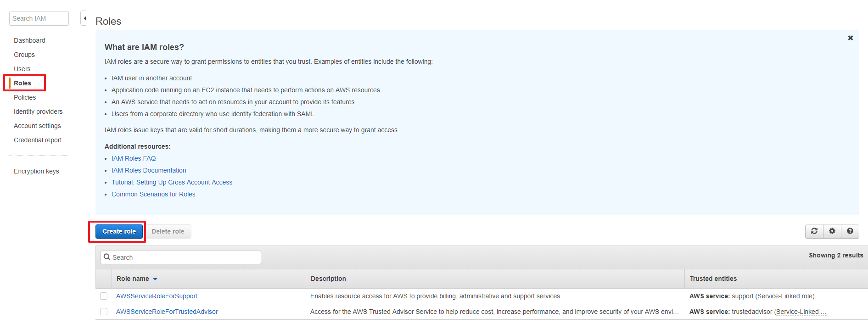Click the AWSServiceRoleForTrustedAdvisor role link
Image resolution: width=868 pixels, height=335 pixels.
(167, 312)
